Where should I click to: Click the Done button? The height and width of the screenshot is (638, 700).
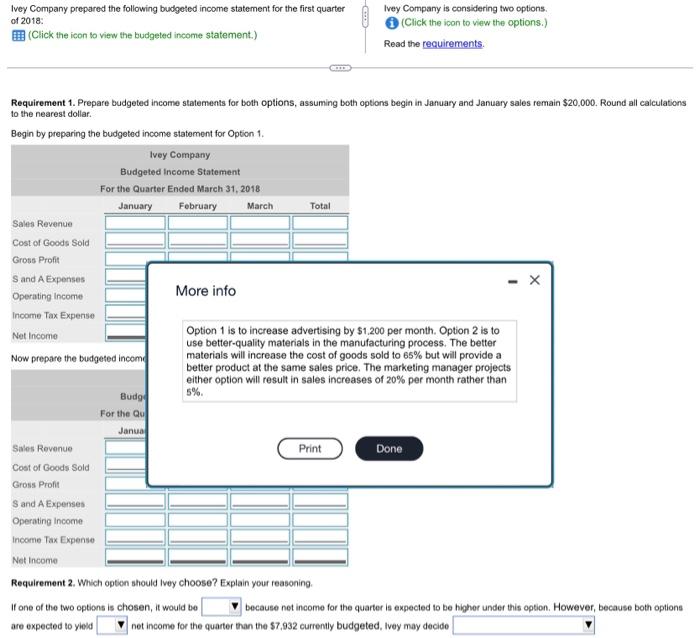tap(389, 449)
